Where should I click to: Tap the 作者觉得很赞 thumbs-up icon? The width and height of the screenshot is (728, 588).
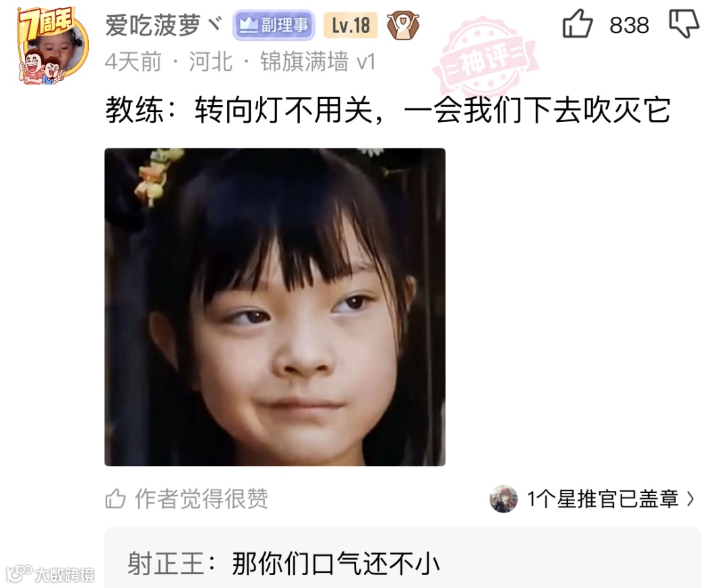tap(115, 499)
